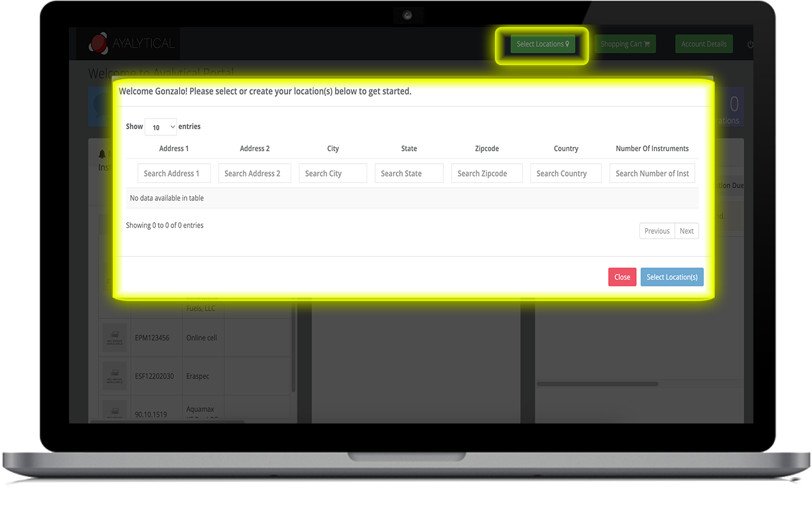
Task: Click the ESF12202030 instrument image thumbnail
Action: (115, 376)
